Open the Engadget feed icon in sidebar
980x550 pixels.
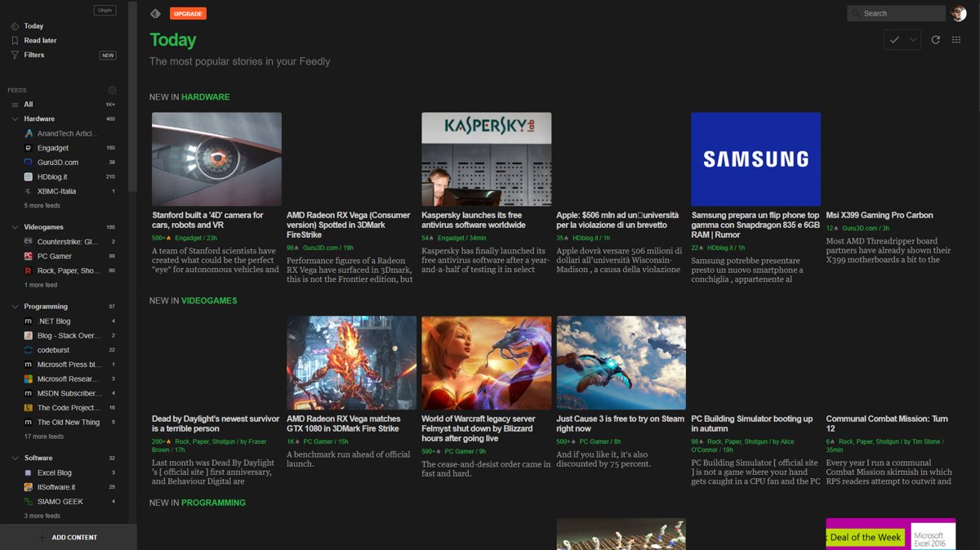click(29, 147)
